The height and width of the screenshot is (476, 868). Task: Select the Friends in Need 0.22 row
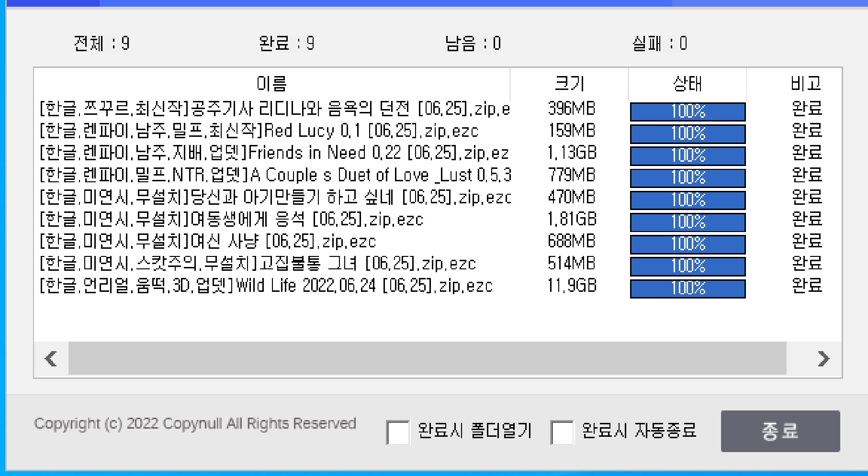click(273, 153)
